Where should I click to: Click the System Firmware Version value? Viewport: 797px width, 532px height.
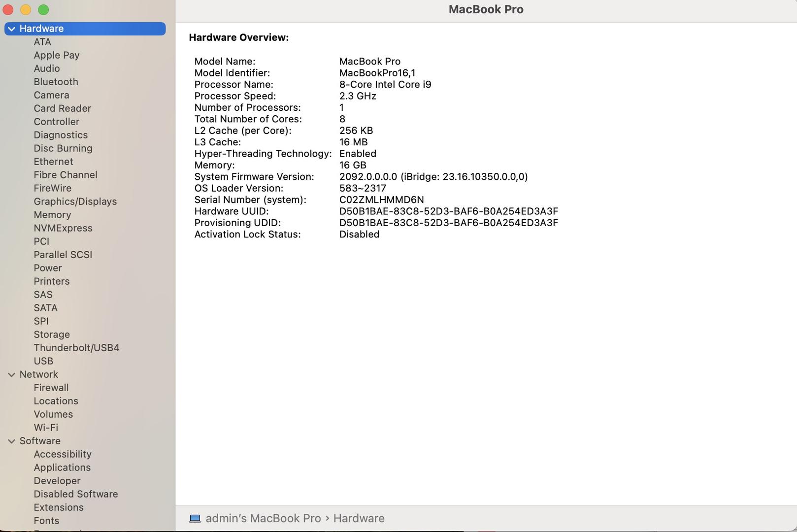[x=433, y=176]
